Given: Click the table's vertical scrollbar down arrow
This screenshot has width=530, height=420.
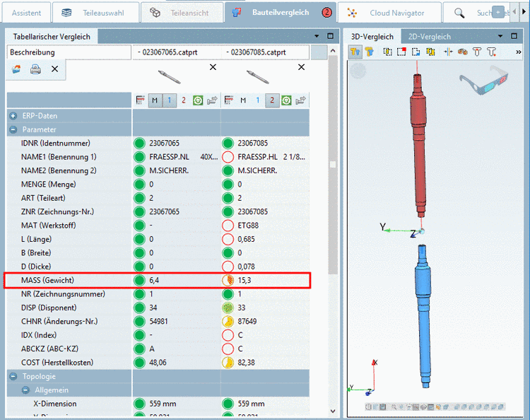Looking at the screenshot, I should point(333,412).
